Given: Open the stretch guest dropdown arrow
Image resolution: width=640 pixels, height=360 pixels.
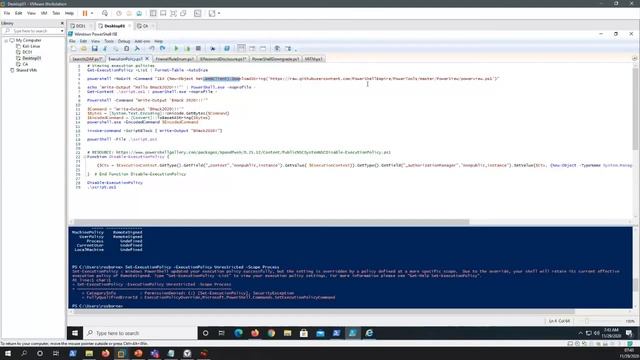Looking at the screenshot, I should click(x=219, y=13).
